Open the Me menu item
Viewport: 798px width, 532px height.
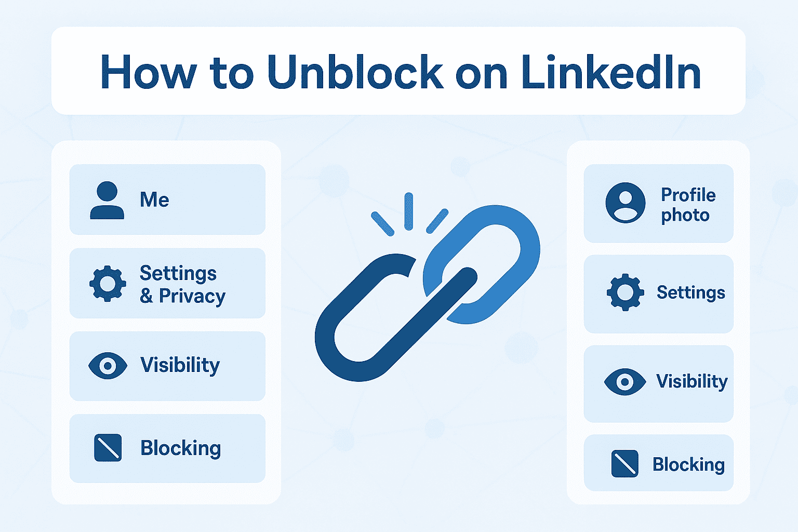154,200
